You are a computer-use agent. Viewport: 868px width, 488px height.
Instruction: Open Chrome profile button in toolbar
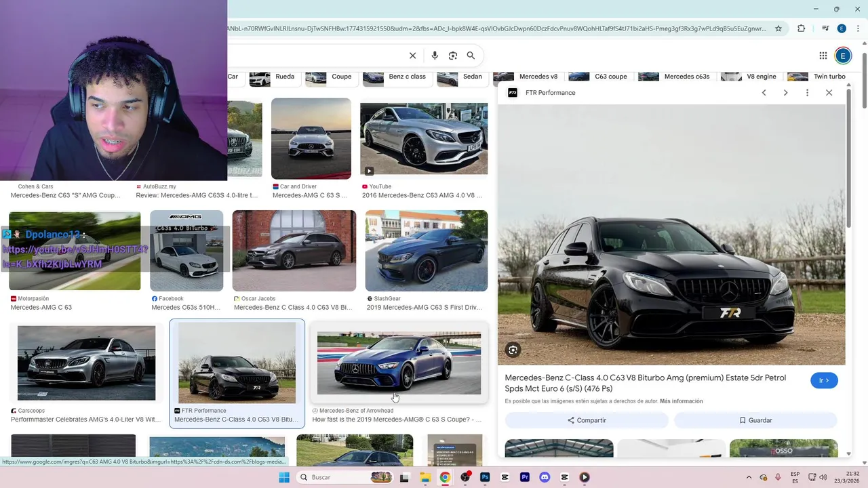(842, 28)
